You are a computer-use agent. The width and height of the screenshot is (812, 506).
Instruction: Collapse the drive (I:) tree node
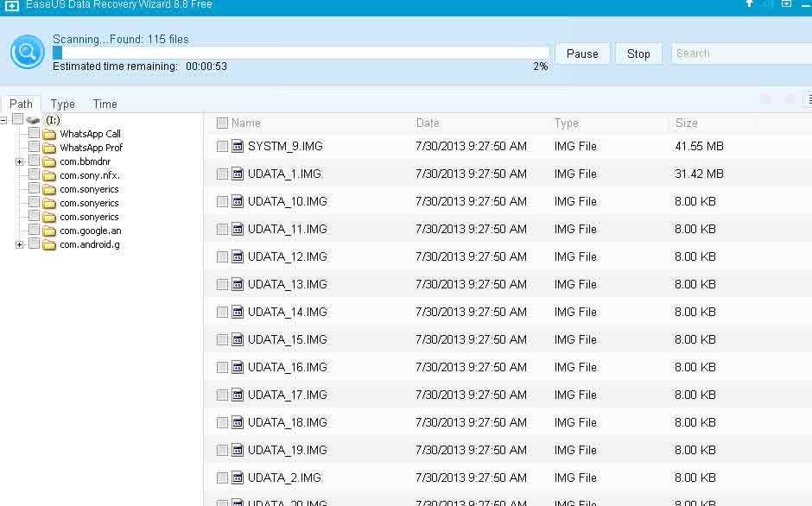click(x=3, y=119)
